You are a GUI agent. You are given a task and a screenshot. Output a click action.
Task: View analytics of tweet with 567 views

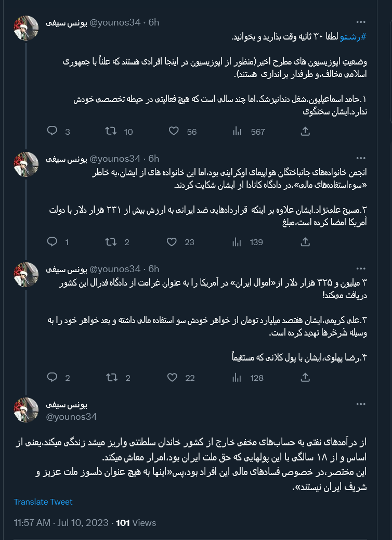click(x=237, y=131)
